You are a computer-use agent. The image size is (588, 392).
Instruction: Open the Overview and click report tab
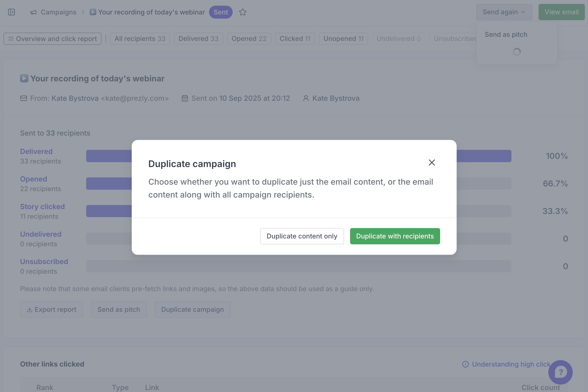point(52,39)
